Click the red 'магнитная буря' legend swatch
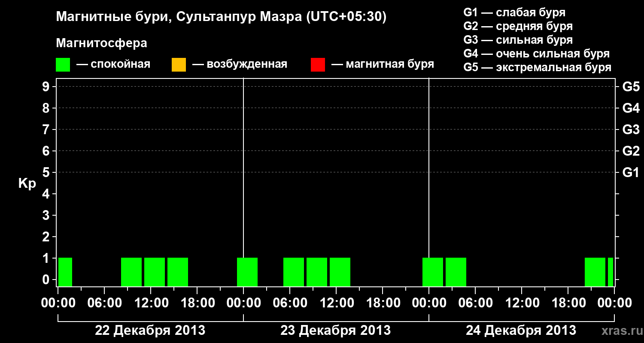Viewport: 644px width, 343px height. click(x=318, y=65)
